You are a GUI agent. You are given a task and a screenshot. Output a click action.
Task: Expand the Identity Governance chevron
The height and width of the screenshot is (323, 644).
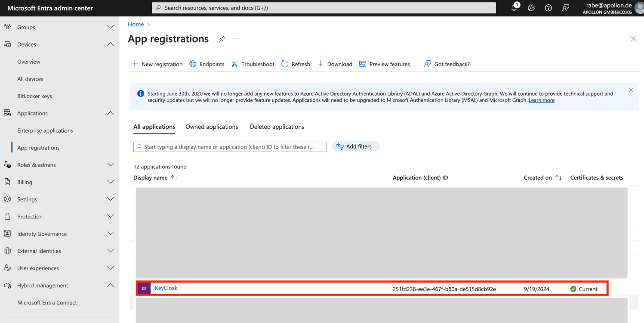tap(111, 233)
